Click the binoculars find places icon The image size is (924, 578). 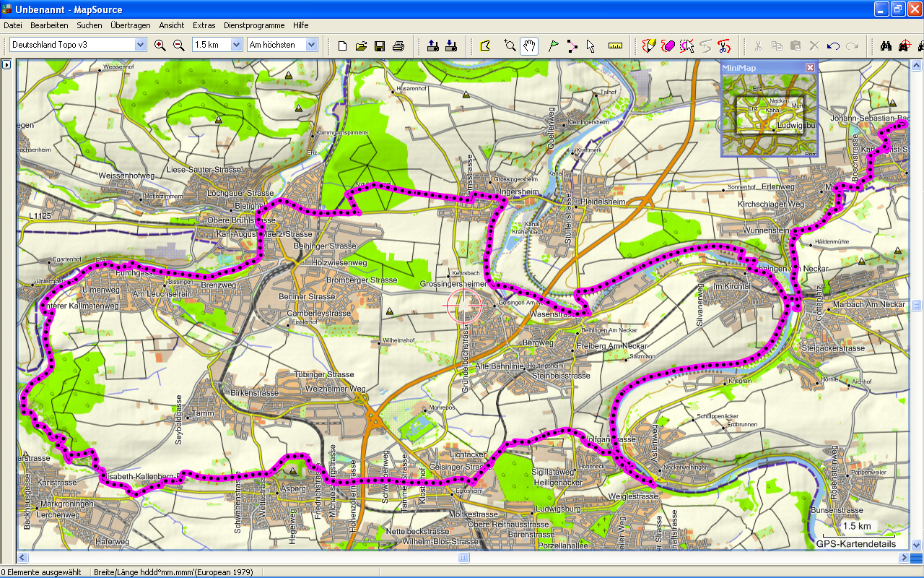pos(886,46)
